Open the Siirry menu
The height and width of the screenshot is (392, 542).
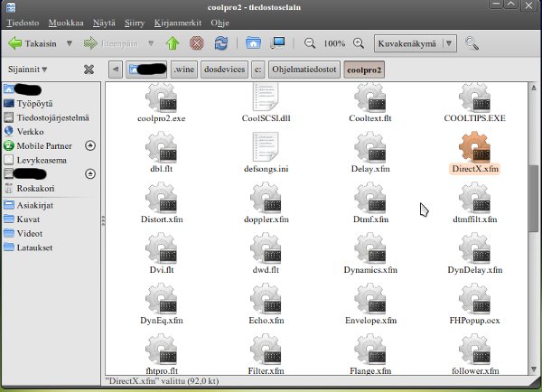135,23
